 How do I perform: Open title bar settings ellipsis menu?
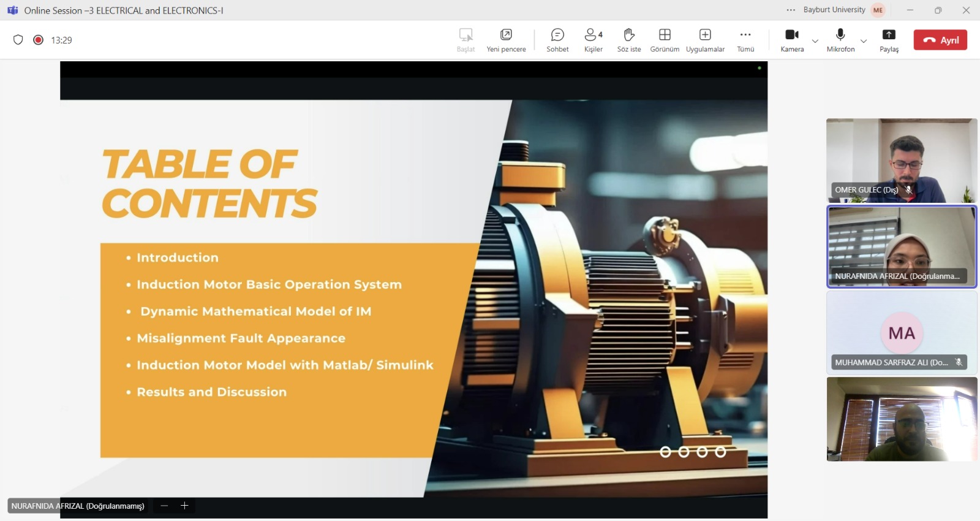(x=791, y=10)
